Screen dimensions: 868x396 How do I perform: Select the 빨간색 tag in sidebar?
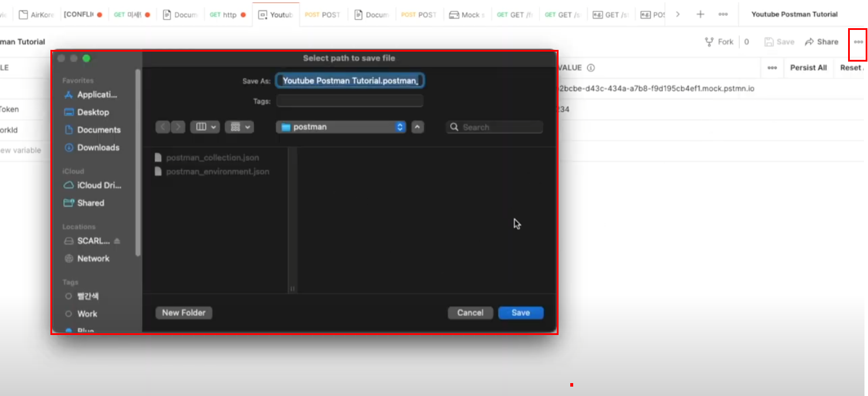pyautogui.click(x=82, y=296)
